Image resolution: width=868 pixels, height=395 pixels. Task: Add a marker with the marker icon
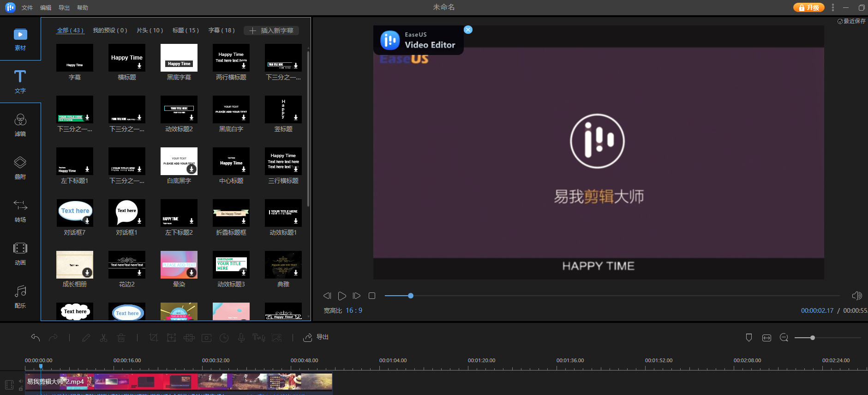click(x=749, y=338)
